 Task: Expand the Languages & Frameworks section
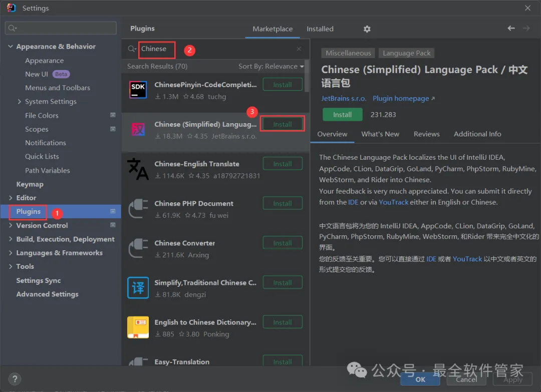[x=11, y=253]
